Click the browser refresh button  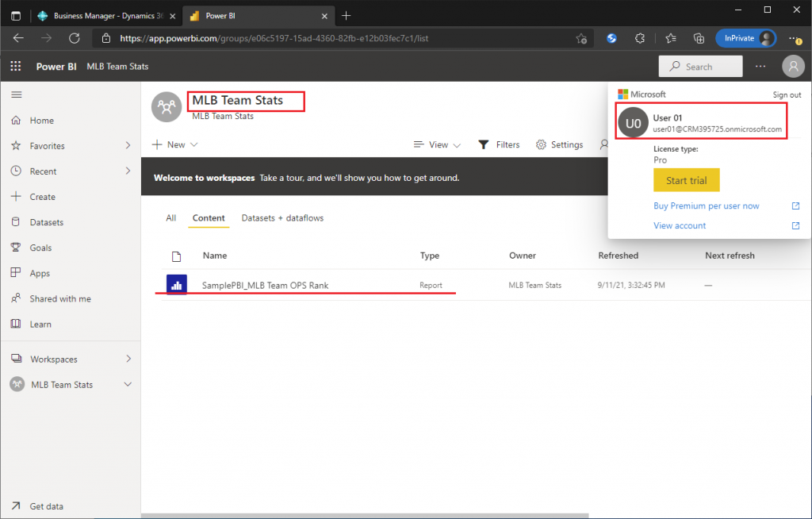tap(75, 38)
